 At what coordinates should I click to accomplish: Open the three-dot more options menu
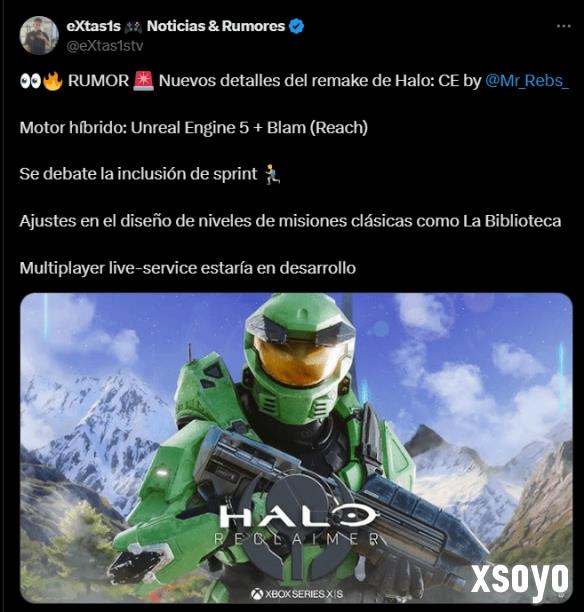(564, 26)
